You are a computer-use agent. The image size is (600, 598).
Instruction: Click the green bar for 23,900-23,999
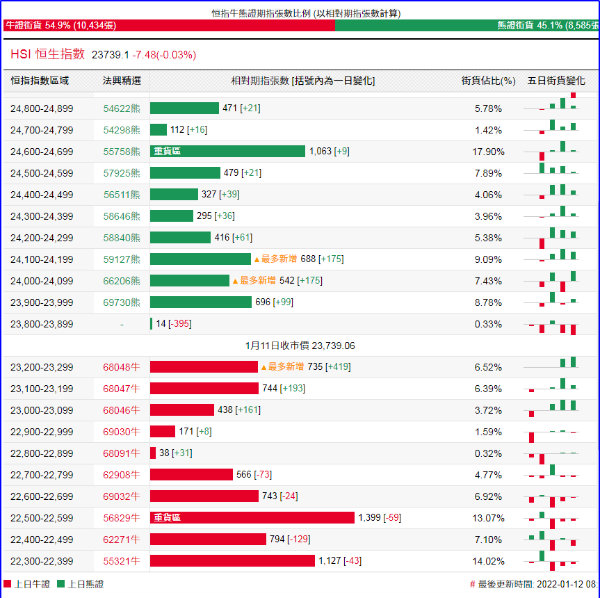coord(201,302)
